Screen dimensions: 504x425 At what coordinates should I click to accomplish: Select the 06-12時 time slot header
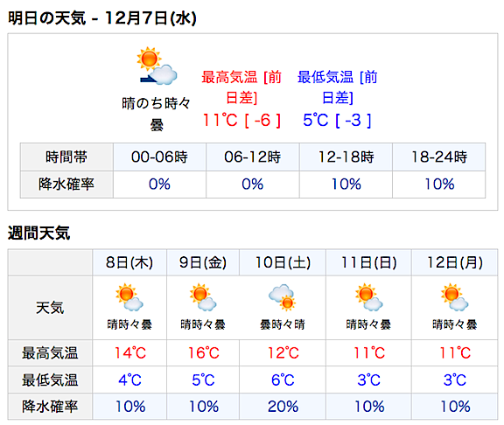(253, 157)
